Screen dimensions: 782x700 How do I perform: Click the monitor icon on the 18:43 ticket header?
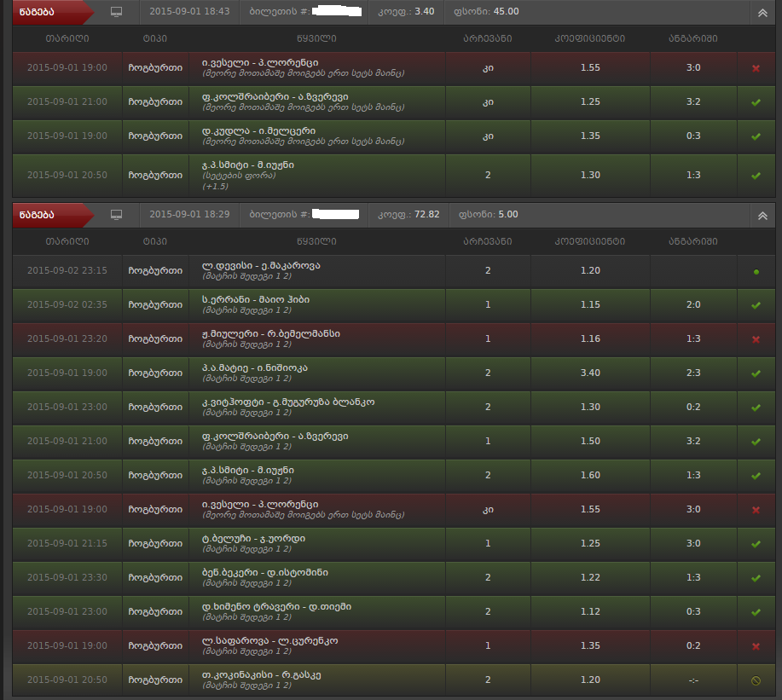(116, 12)
